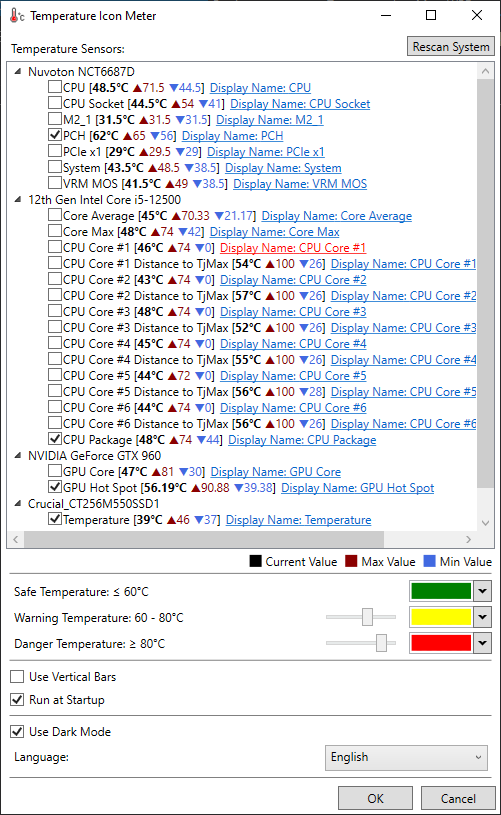This screenshot has width=501, height=815.
Task: Open the red Danger Temperature color dropdown
Action: [482, 643]
